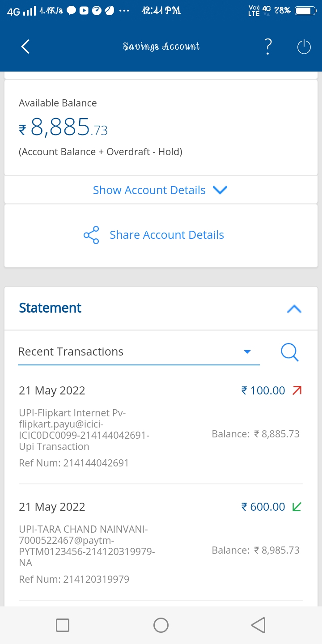Open the Flipkart UPI transaction entry

[84, 429]
